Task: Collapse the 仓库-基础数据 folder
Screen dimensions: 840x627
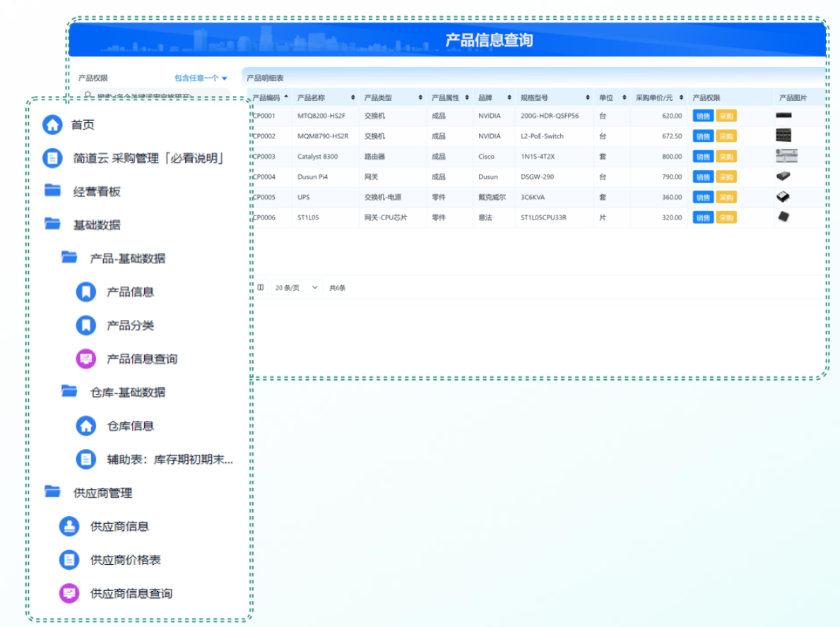Action: (x=69, y=392)
